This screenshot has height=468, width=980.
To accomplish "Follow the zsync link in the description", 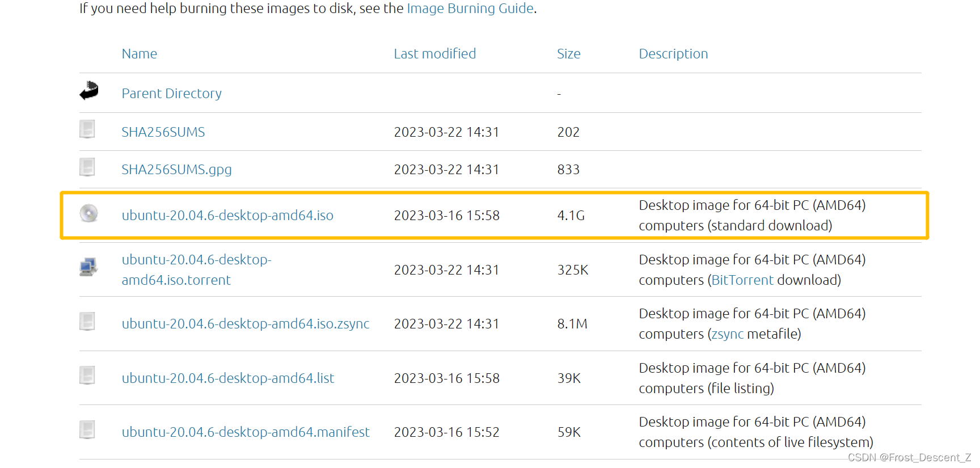I will (728, 334).
